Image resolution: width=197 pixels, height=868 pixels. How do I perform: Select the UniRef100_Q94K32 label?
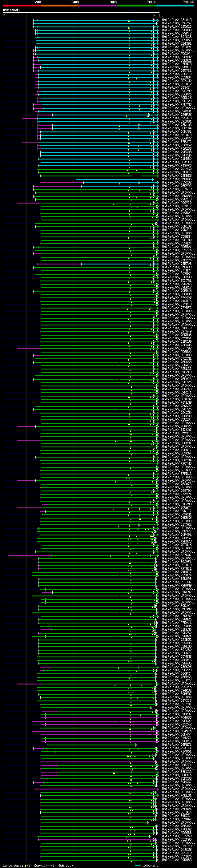(177, 690)
